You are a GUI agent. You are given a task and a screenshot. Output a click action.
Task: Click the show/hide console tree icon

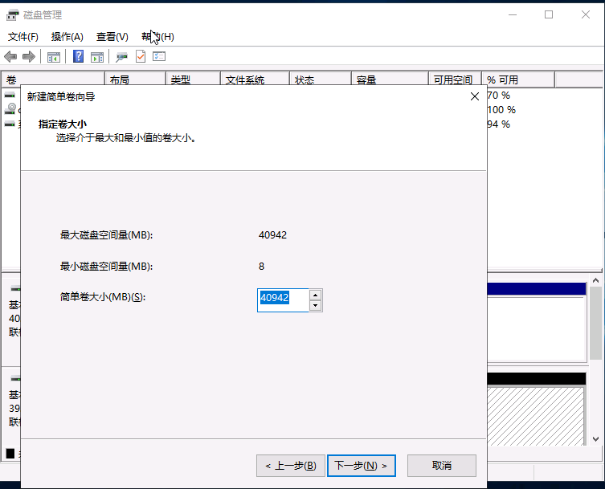click(54, 57)
